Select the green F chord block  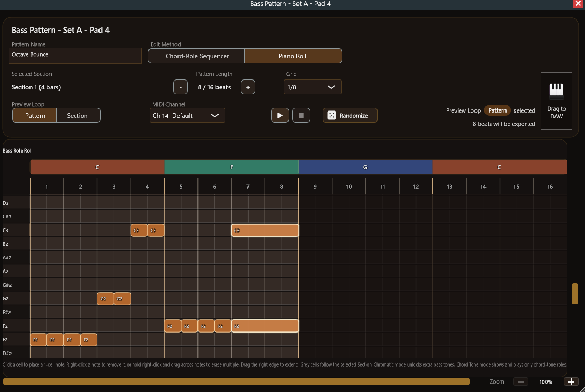tap(231, 167)
